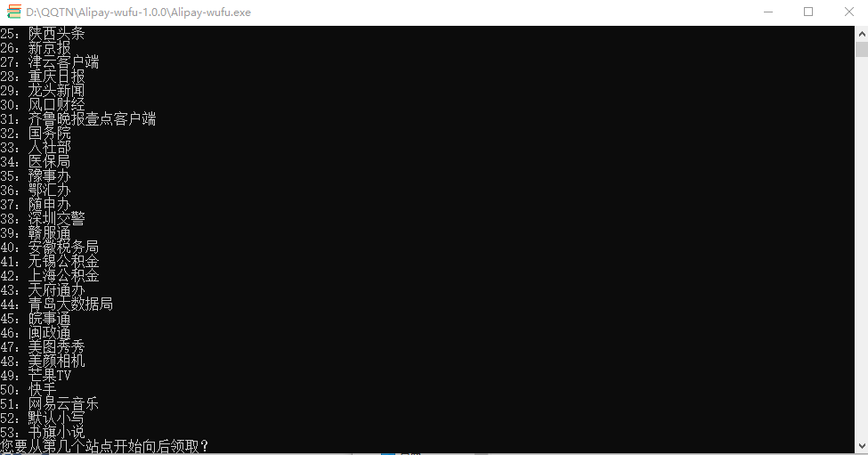Close the Alipay-wufu.exe console window

pyautogui.click(x=848, y=12)
